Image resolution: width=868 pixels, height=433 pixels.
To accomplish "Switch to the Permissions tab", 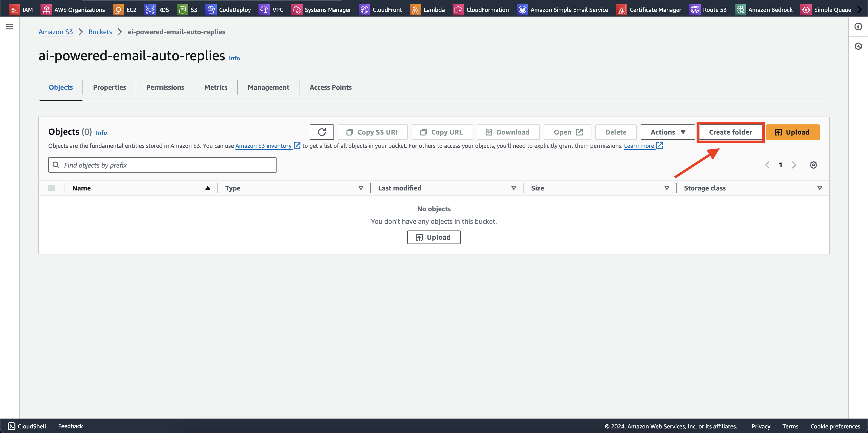I will 165,87.
